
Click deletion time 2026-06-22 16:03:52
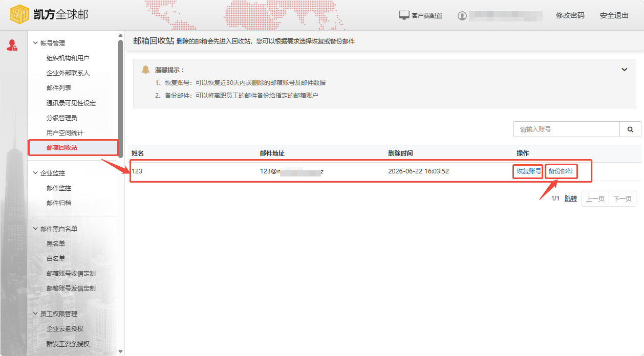coord(419,171)
